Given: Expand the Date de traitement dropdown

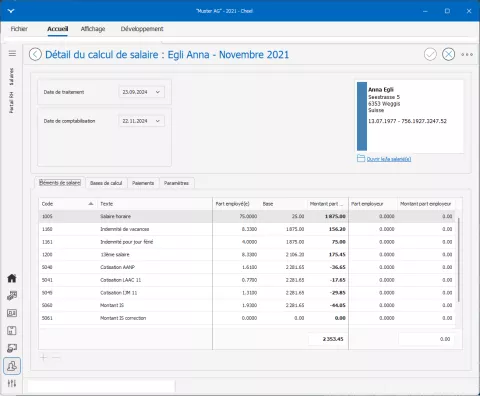Looking at the screenshot, I should (x=158, y=92).
